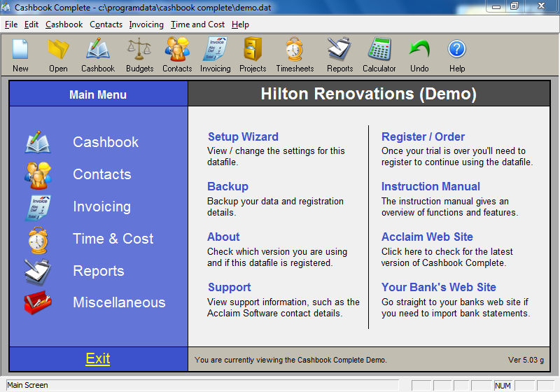
Task: Click the About link
Action: point(223,237)
